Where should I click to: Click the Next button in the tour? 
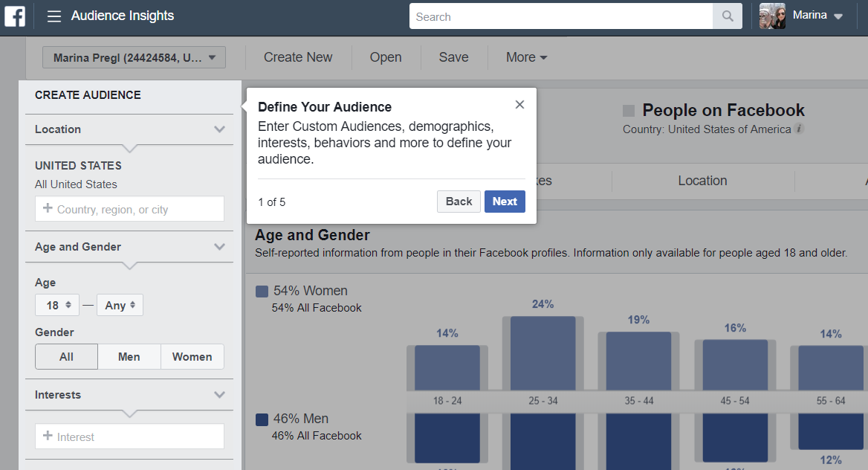[x=505, y=202]
